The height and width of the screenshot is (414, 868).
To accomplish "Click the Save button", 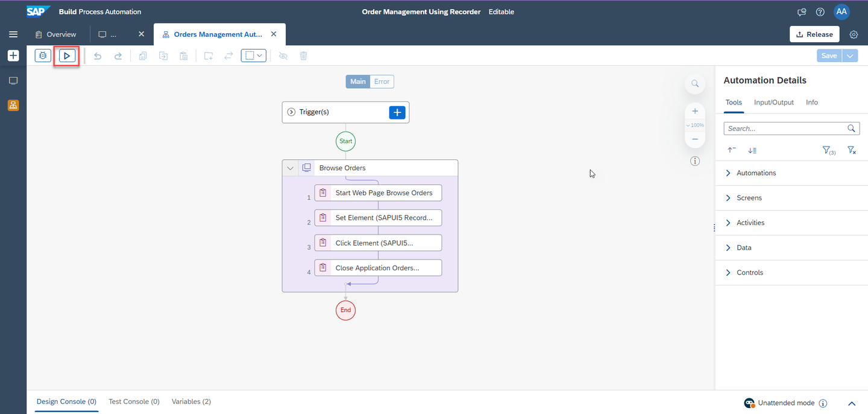I will tap(829, 56).
